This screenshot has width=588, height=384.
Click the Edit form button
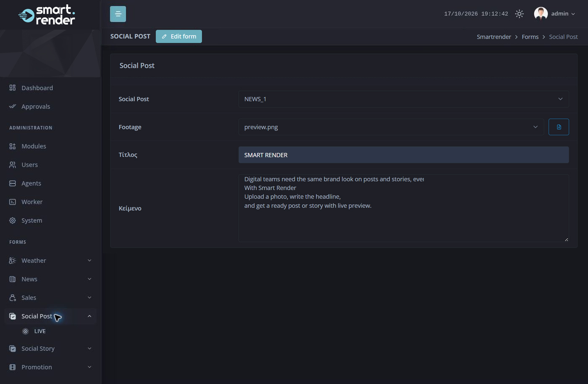(x=179, y=37)
